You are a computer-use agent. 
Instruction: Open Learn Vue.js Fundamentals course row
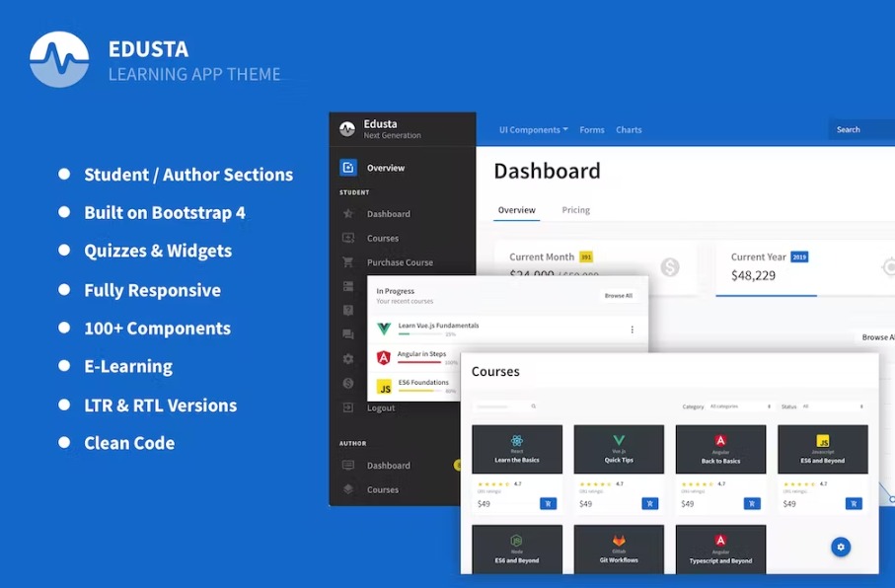tap(507, 330)
